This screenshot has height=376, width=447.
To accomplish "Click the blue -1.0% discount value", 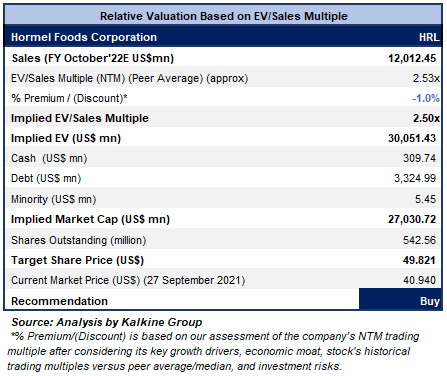I will pos(426,98).
